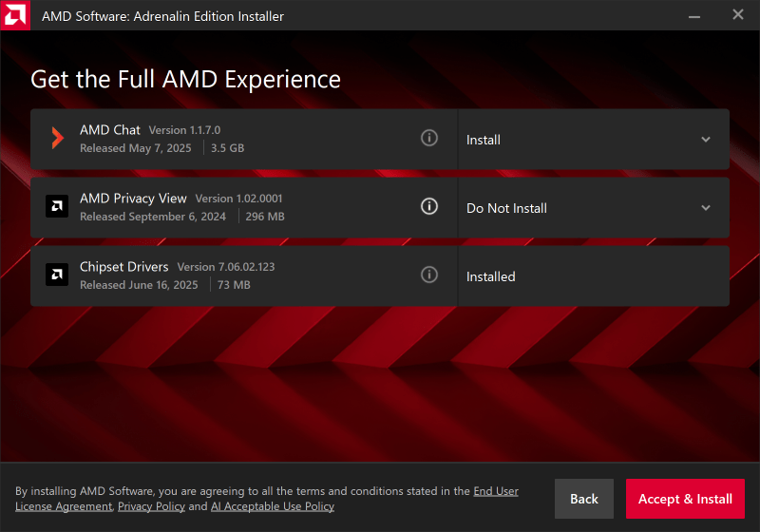The height and width of the screenshot is (532, 760).
Task: Click the AMD Privacy View logo icon
Action: tap(57, 206)
